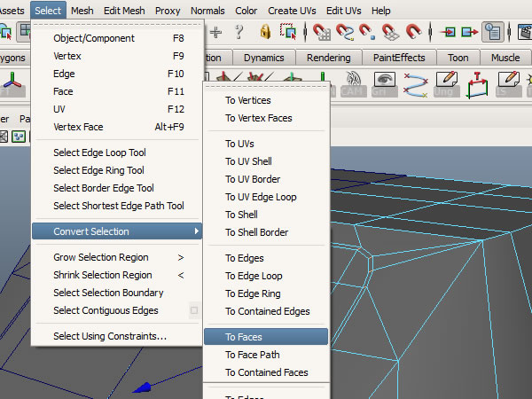Click To UV Shell in submenu
Image resolution: width=532 pixels, height=399 pixels.
[248, 161]
